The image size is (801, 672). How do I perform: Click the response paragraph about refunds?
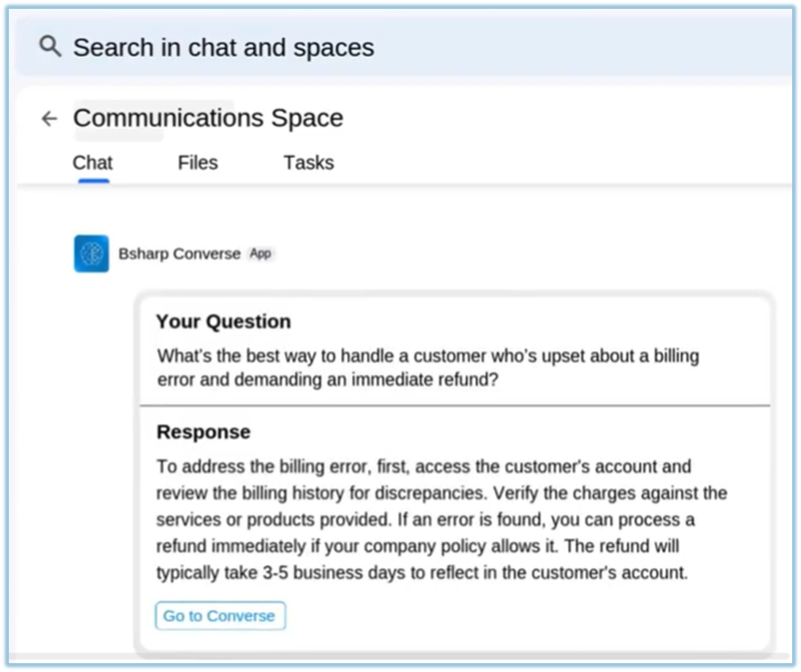[441, 519]
